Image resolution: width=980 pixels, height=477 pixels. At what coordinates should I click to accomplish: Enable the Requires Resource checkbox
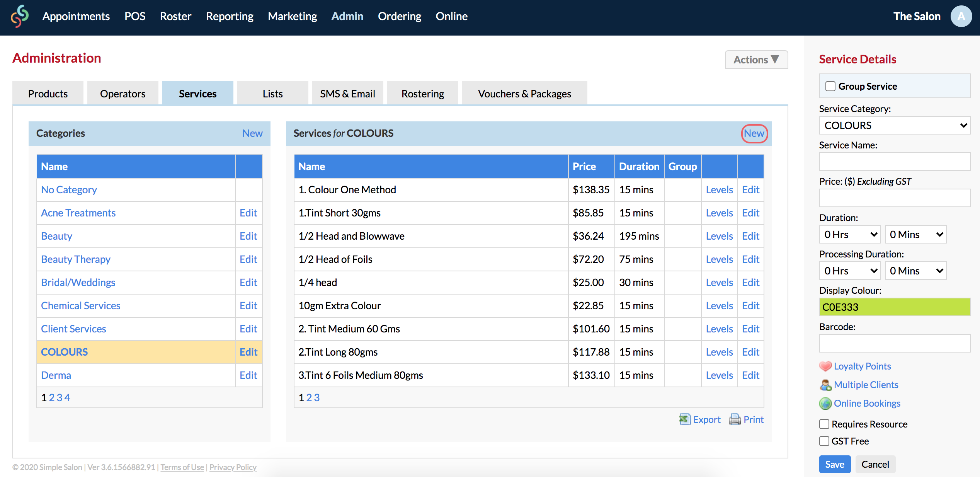click(824, 424)
